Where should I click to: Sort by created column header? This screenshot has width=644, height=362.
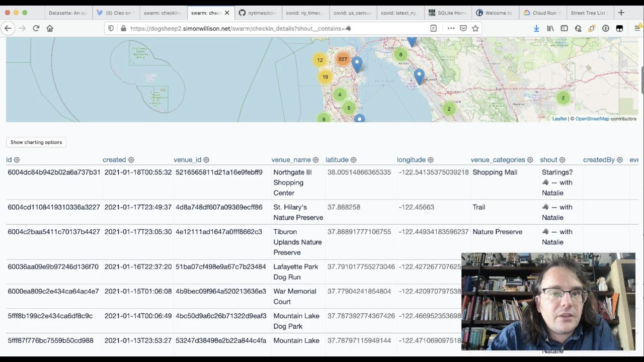pyautogui.click(x=114, y=160)
